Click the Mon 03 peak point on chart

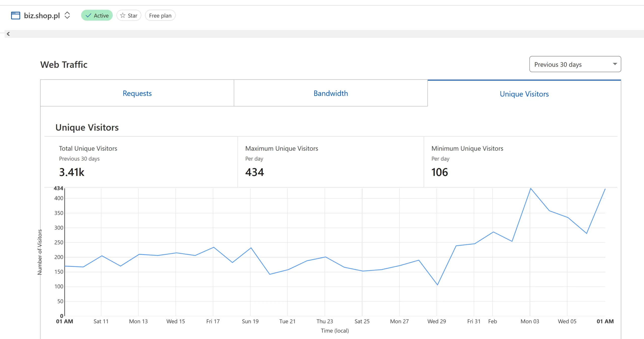tap(531, 188)
